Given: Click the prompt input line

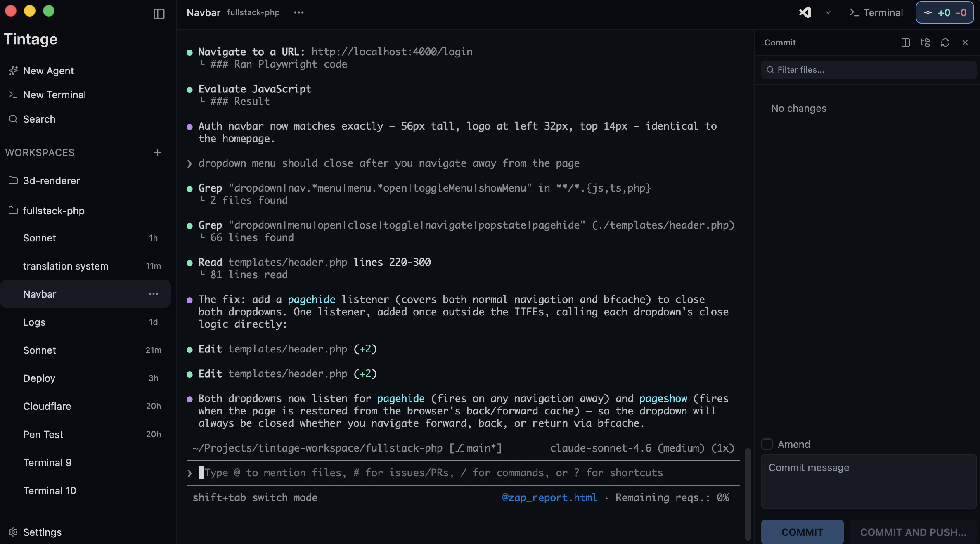Looking at the screenshot, I should coord(463,473).
